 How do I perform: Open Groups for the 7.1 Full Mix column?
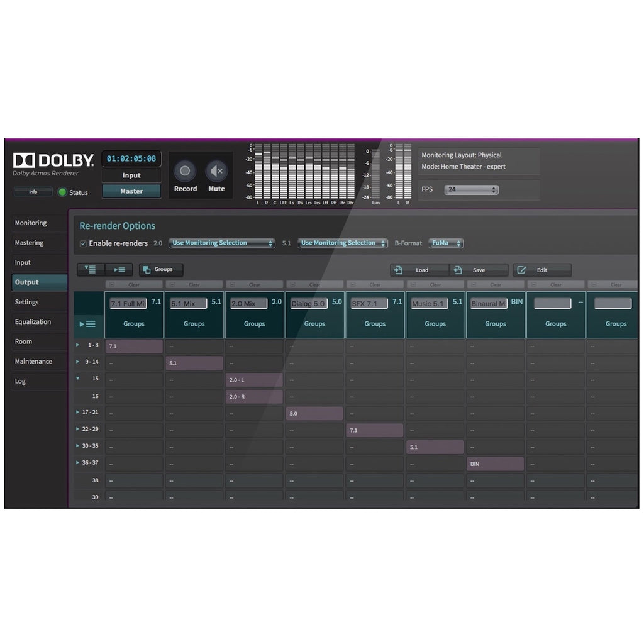(x=134, y=324)
